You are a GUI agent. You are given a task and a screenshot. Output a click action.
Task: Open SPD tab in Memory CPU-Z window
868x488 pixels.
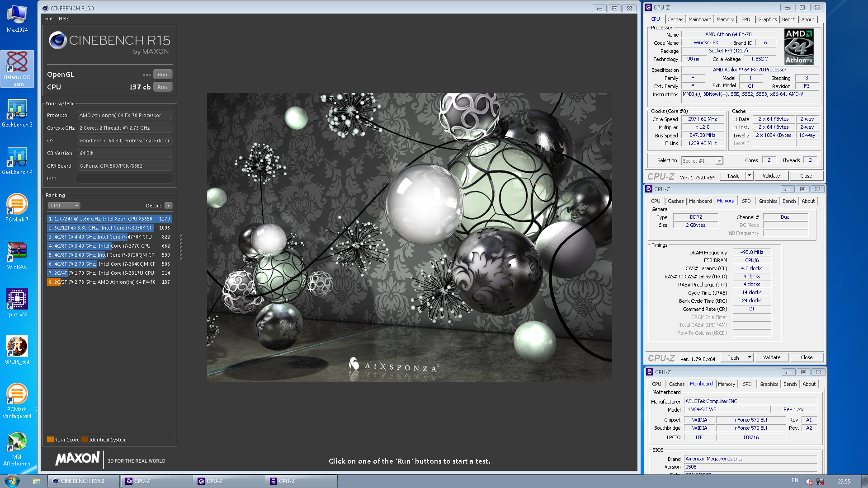tap(746, 201)
